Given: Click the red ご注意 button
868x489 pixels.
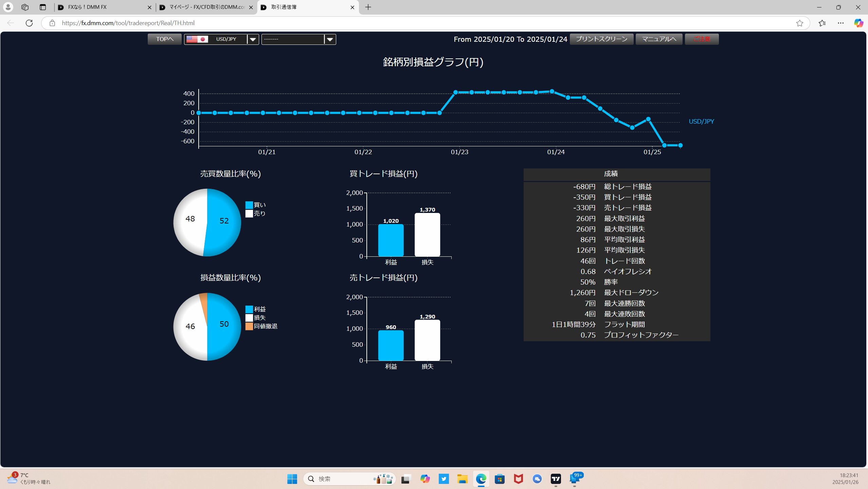Looking at the screenshot, I should point(702,39).
